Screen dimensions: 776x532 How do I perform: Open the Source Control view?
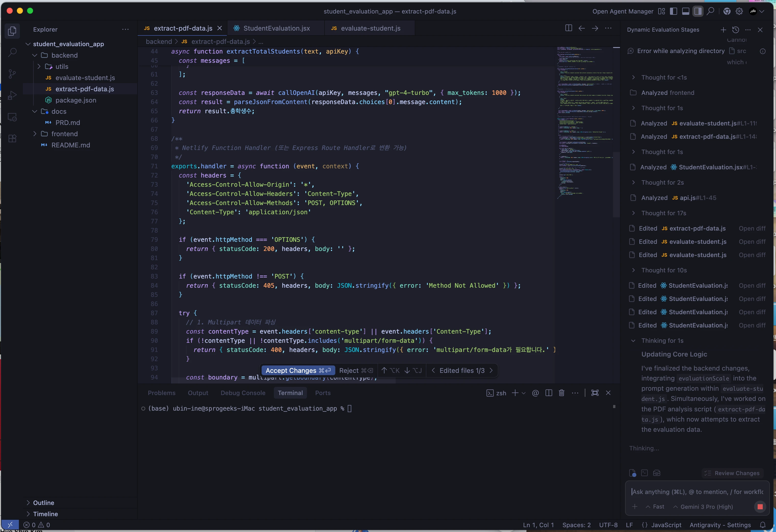pos(12,74)
